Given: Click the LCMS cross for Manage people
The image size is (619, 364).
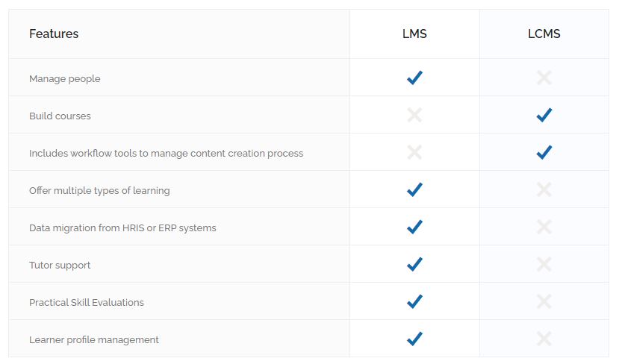Looking at the screenshot, I should point(544,78).
